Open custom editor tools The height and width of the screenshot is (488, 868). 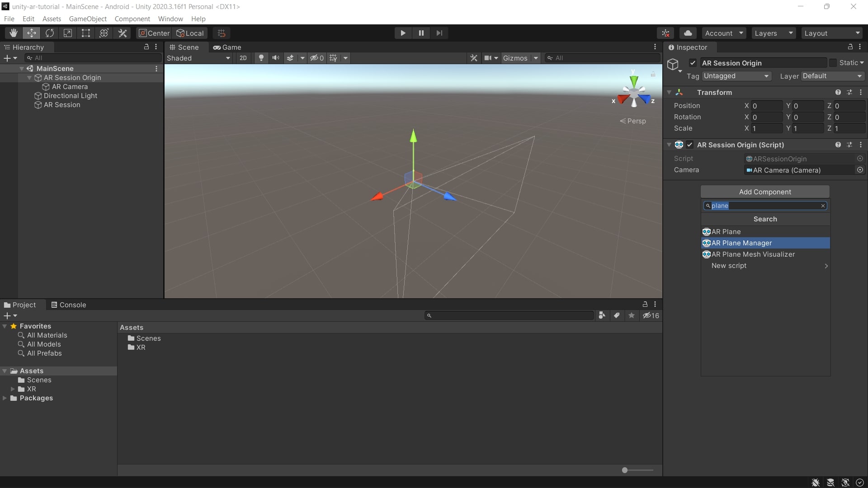coord(123,33)
